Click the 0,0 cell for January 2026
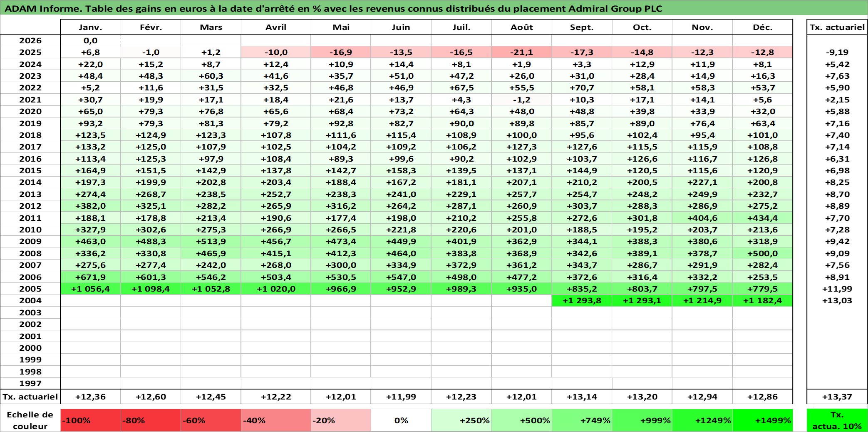This screenshot has height=432, width=868. (x=90, y=40)
